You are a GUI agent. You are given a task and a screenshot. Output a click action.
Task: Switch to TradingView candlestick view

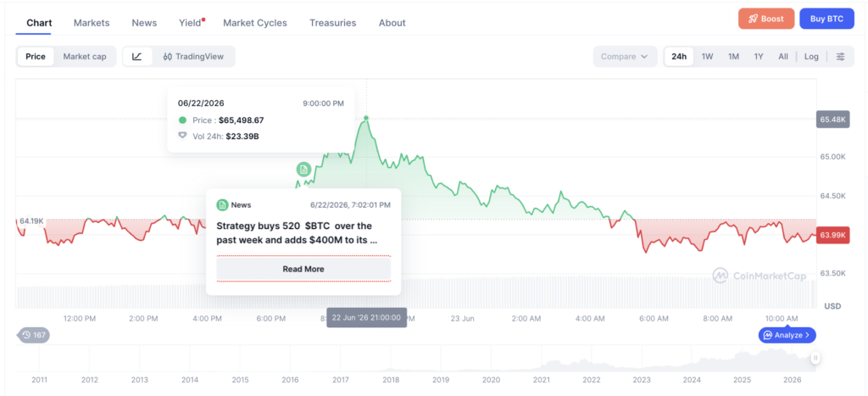194,57
